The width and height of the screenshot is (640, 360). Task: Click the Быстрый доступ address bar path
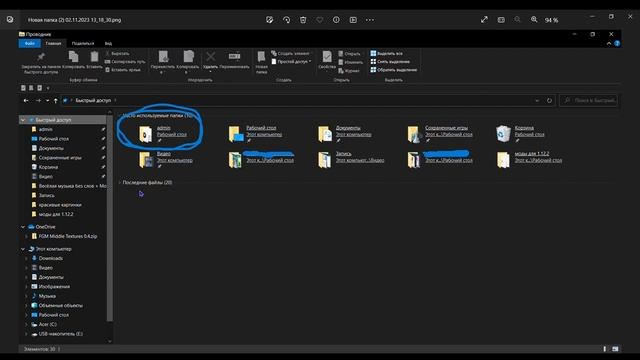93,100
